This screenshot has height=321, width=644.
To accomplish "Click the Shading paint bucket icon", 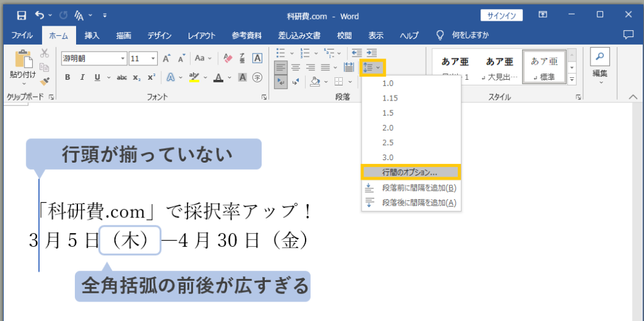I will point(315,81).
